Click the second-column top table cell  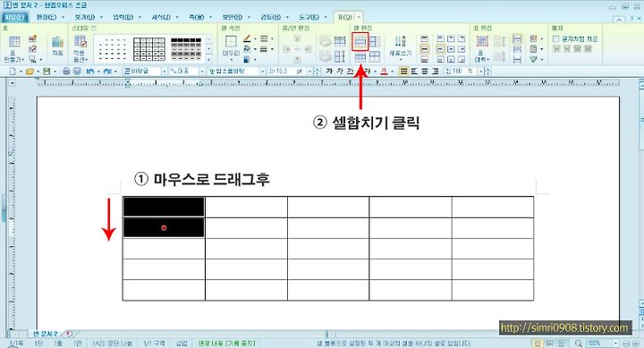(246, 207)
